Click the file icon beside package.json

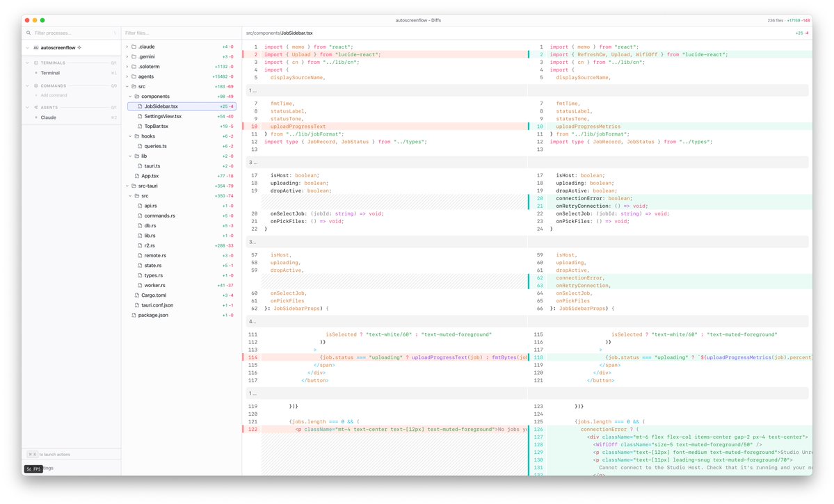click(134, 316)
